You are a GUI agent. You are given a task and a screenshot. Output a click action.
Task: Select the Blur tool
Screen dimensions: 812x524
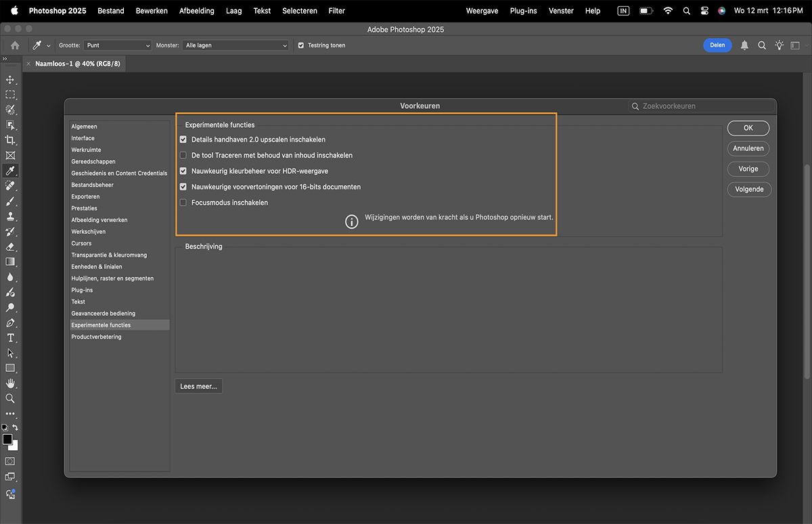10,277
